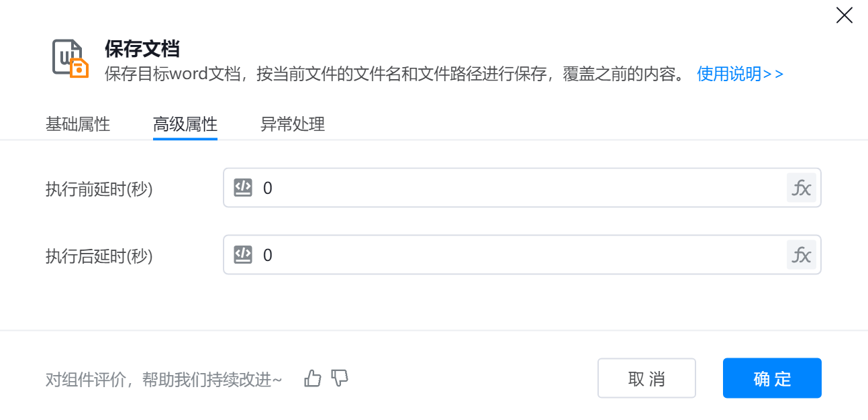Confirm with the 确定 button
Image resolution: width=868 pixels, height=420 pixels.
772,378
